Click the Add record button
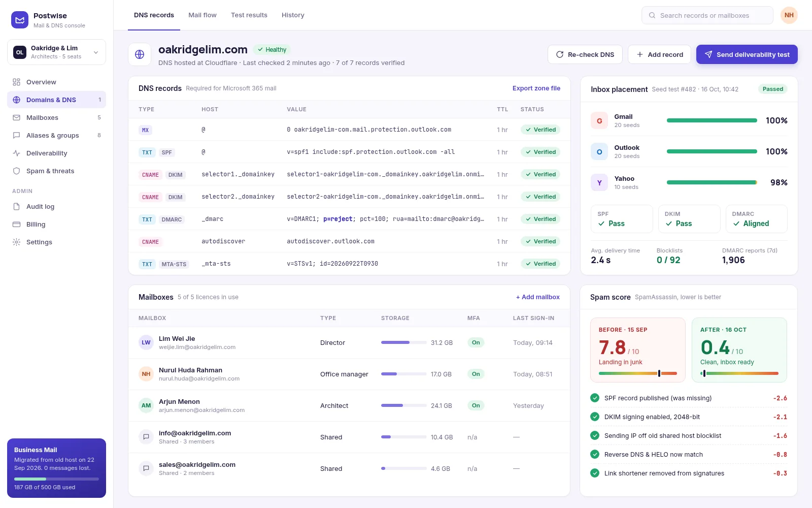The width and height of the screenshot is (812, 508). click(659, 54)
